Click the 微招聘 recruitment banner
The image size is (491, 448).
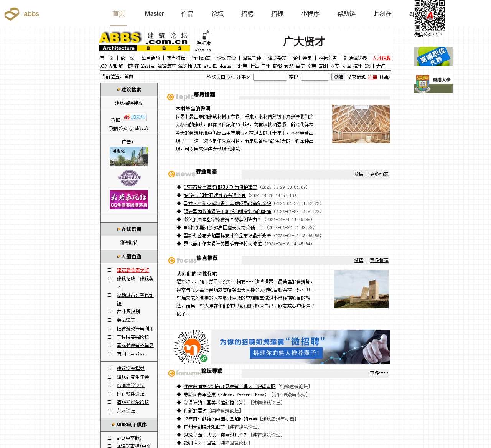281,347
